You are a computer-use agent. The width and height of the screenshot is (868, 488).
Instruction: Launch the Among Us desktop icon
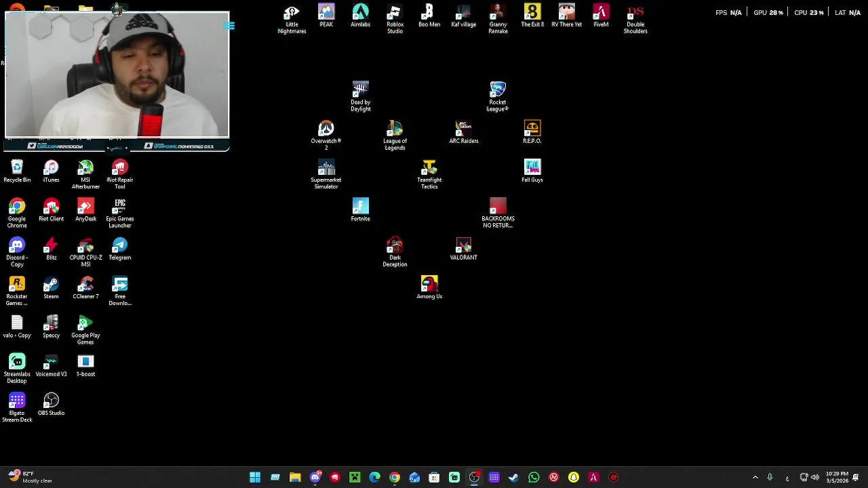coord(429,288)
